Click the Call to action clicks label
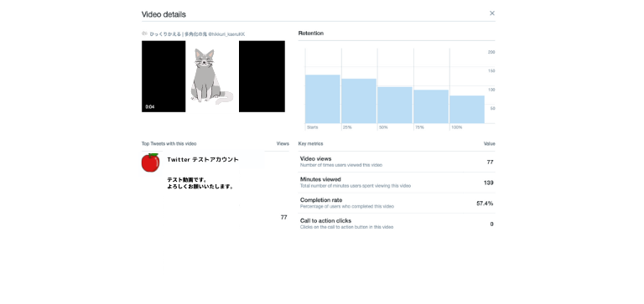The height and width of the screenshot is (304, 644). [x=325, y=221]
